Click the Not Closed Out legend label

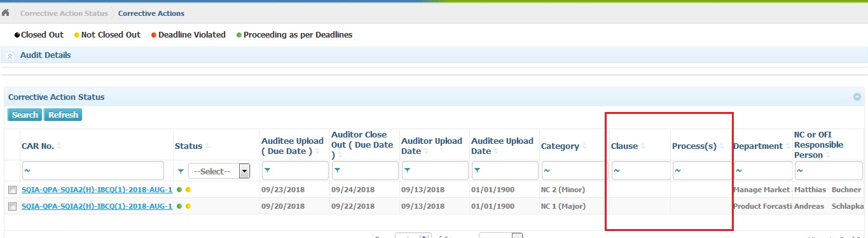[111, 35]
